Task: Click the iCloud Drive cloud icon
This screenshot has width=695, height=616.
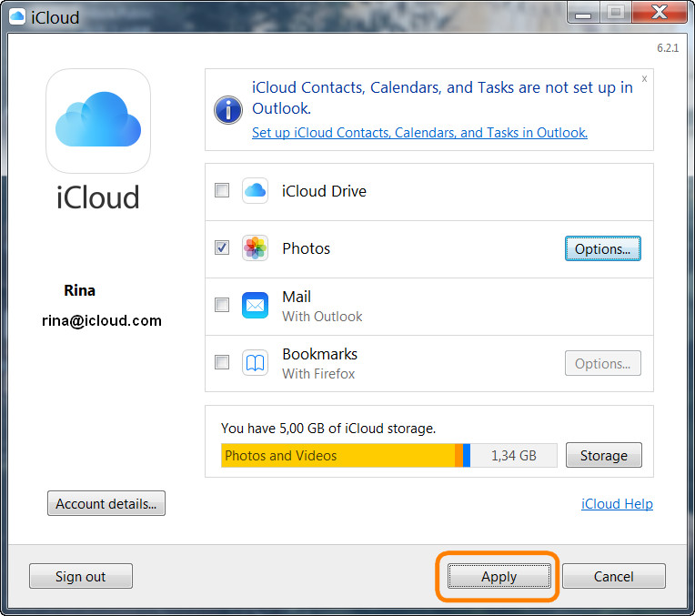Action: [255, 191]
